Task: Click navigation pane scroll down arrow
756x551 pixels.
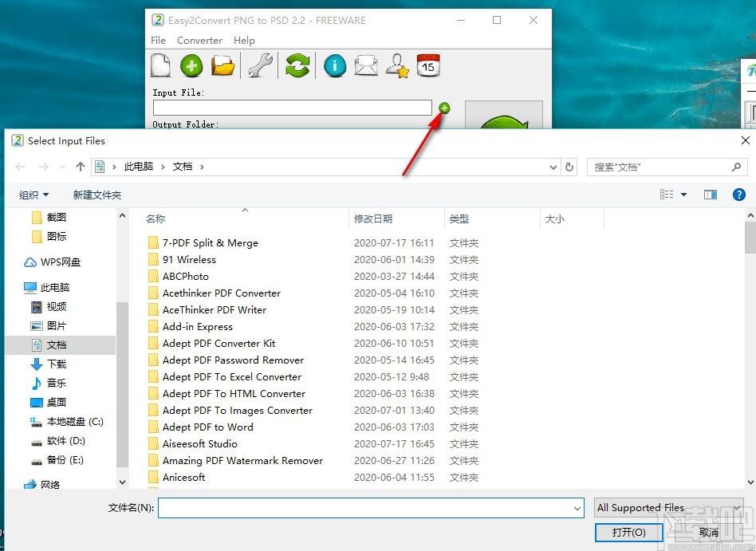Action: click(123, 482)
